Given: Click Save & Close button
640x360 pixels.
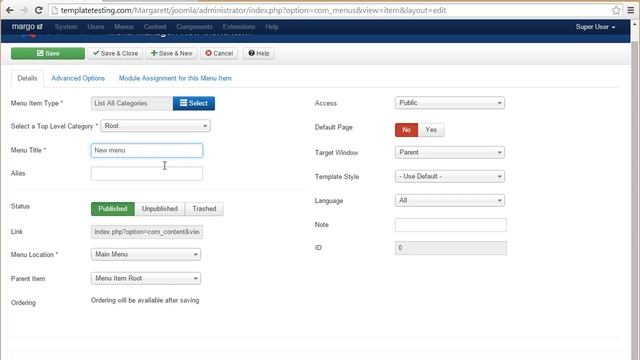Looking at the screenshot, I should pyautogui.click(x=115, y=53).
